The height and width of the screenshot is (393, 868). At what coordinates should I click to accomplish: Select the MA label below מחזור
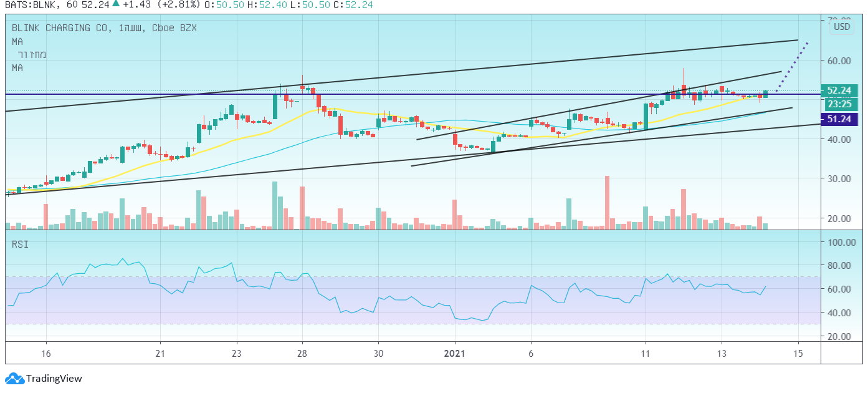(x=17, y=67)
